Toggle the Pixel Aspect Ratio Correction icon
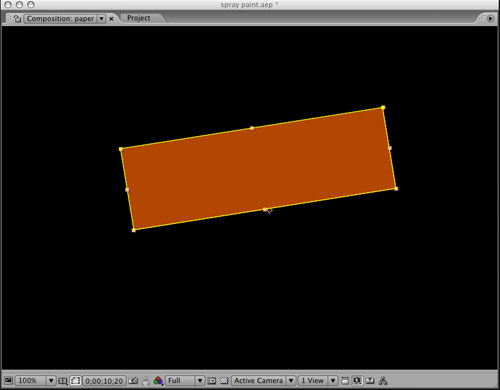Image resolution: width=500 pixels, height=390 pixels. pyautogui.click(x=345, y=380)
